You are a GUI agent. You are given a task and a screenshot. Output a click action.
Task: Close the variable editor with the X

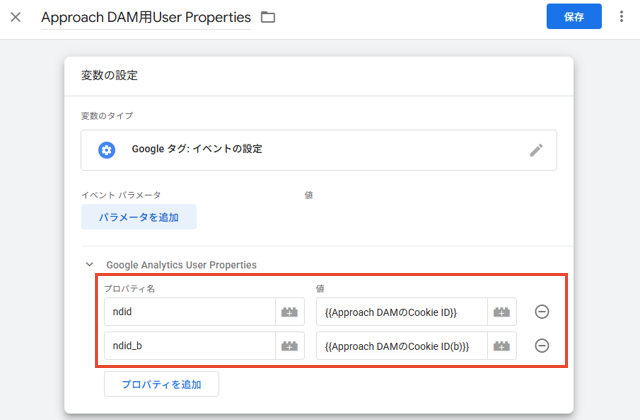[16, 17]
